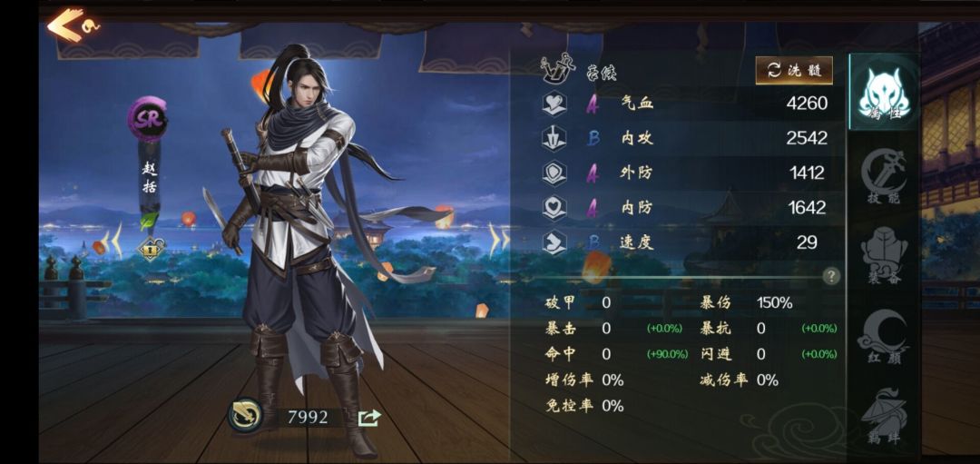This screenshot has height=464, width=980.
Task: Toggle the gold lock icon under the hero name
Action: [x=150, y=248]
